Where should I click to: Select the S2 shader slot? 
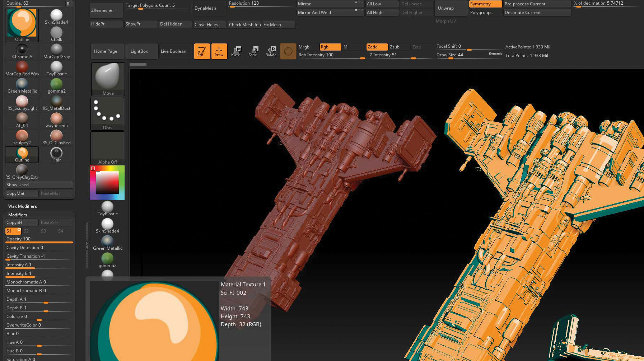point(30,231)
